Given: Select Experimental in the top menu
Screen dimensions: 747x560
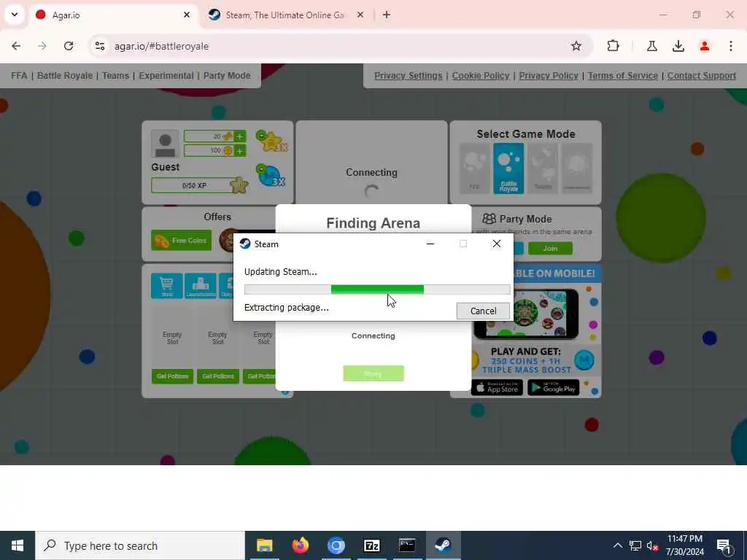Looking at the screenshot, I should click(x=166, y=76).
